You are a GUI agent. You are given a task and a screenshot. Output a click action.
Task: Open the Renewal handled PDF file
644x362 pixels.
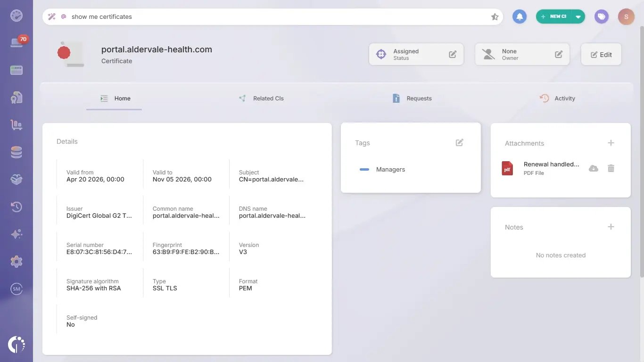(x=551, y=165)
